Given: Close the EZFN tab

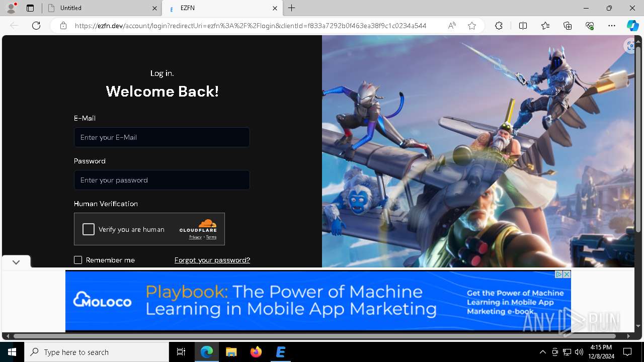Looking at the screenshot, I should 275,8.
